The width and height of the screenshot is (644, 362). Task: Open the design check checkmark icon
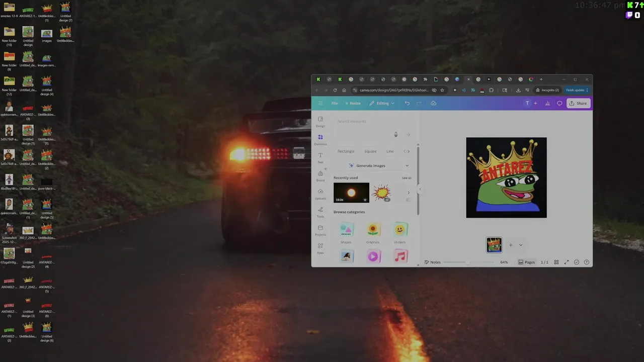click(577, 262)
